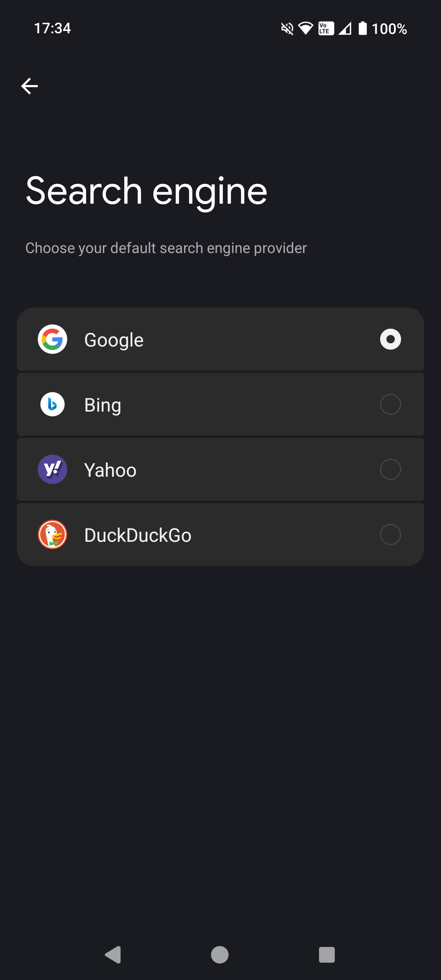This screenshot has width=441, height=980.
Task: Open recent apps with square button
Action: pyautogui.click(x=327, y=954)
